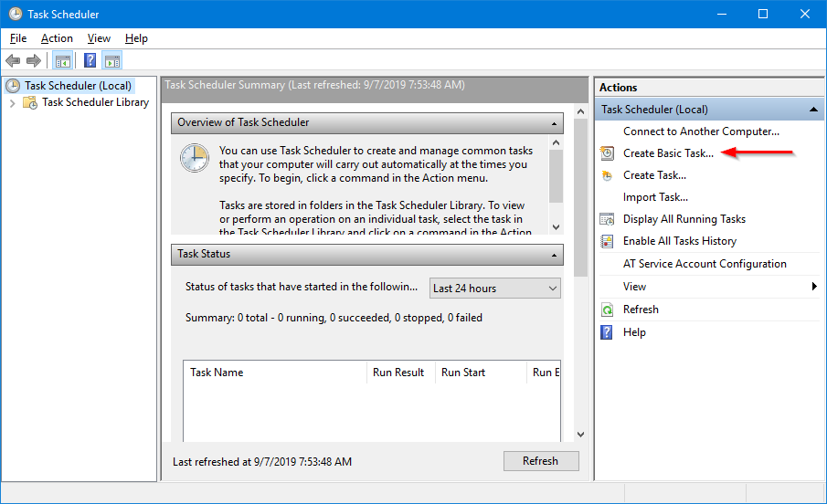This screenshot has width=827, height=504.
Task: Open the Help menu in menu bar
Action: (136, 38)
